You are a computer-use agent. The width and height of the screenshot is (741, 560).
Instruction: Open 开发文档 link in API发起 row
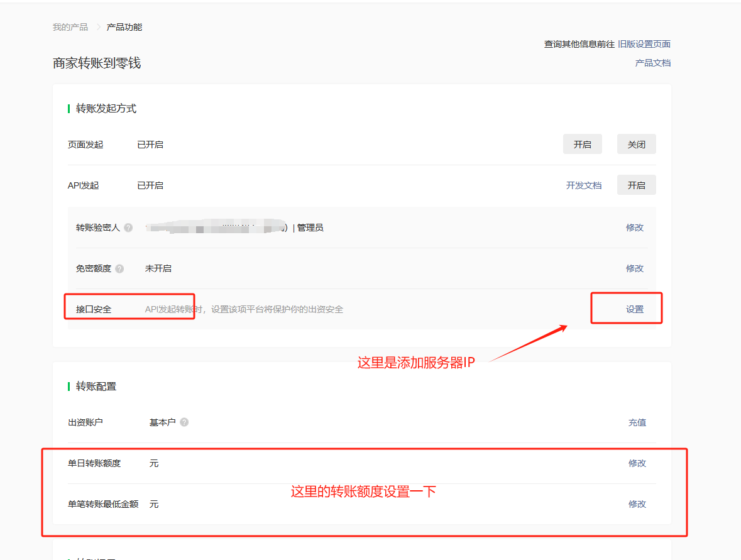point(584,185)
